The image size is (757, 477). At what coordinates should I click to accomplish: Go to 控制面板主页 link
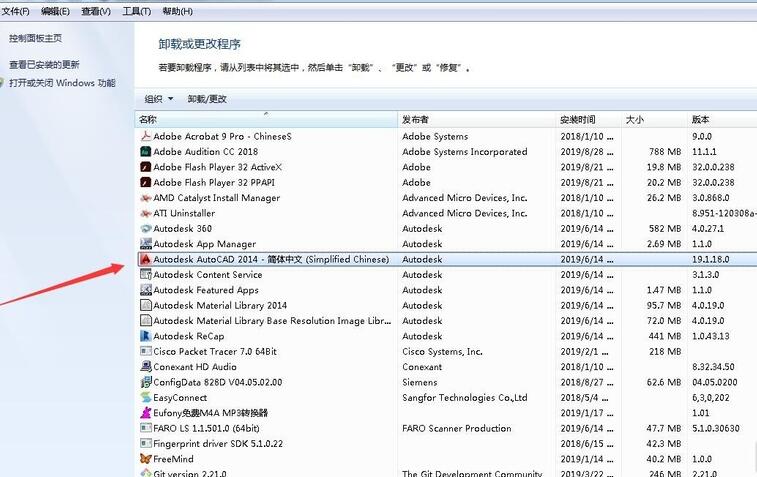[x=35, y=38]
